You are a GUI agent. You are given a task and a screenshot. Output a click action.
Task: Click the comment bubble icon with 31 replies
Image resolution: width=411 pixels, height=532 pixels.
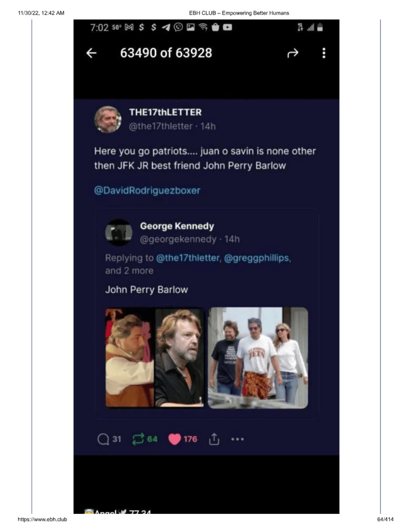[x=103, y=439]
